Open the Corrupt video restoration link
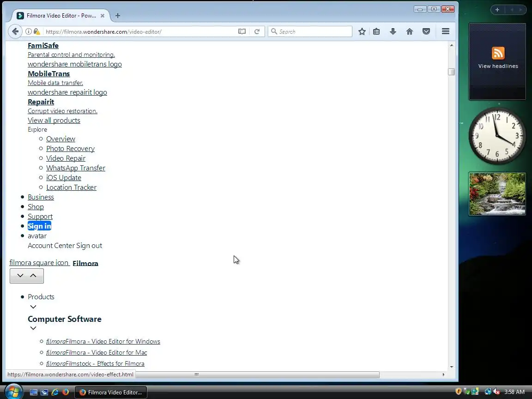The width and height of the screenshot is (532, 399). point(62,111)
